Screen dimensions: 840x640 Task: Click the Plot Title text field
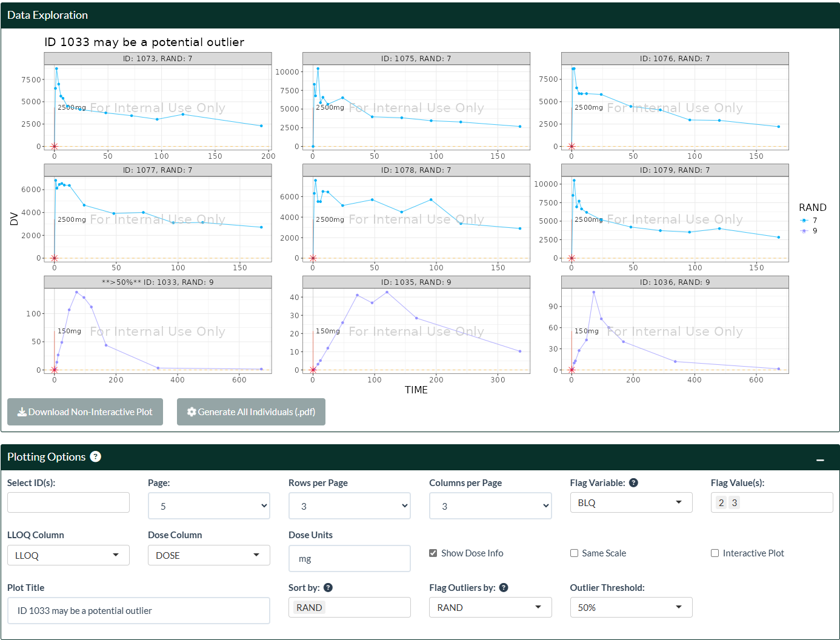tap(139, 611)
